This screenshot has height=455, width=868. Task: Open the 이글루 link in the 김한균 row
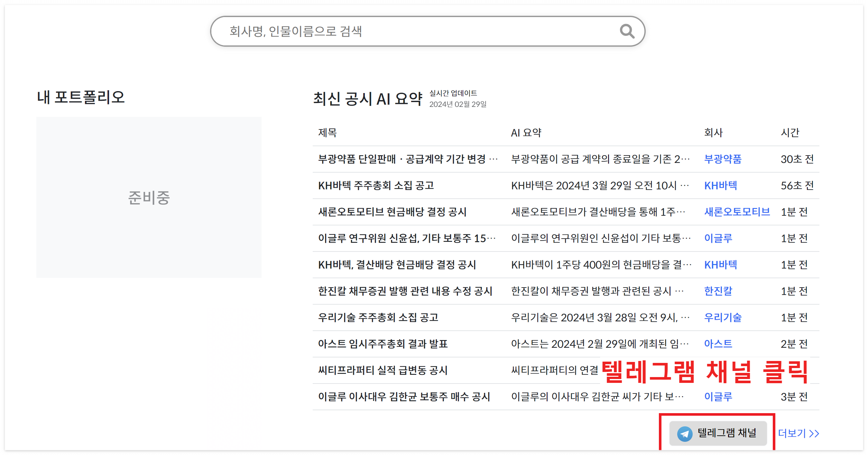718,397
